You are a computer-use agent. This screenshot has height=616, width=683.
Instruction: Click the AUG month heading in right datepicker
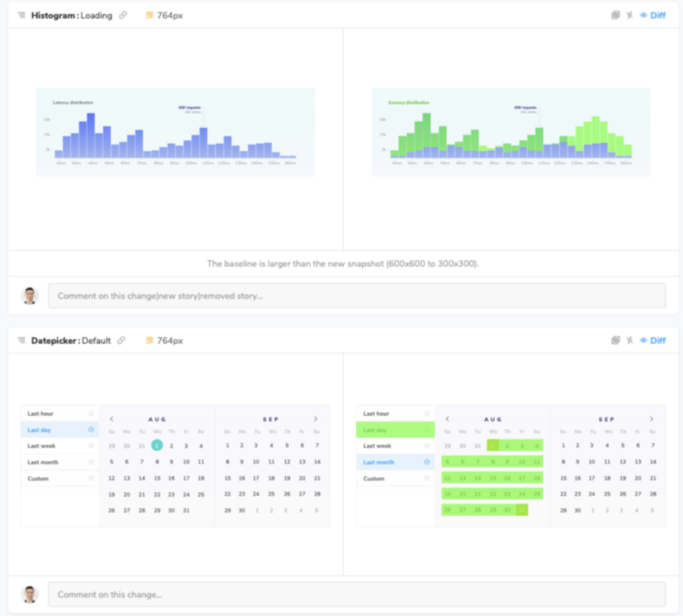(x=493, y=419)
